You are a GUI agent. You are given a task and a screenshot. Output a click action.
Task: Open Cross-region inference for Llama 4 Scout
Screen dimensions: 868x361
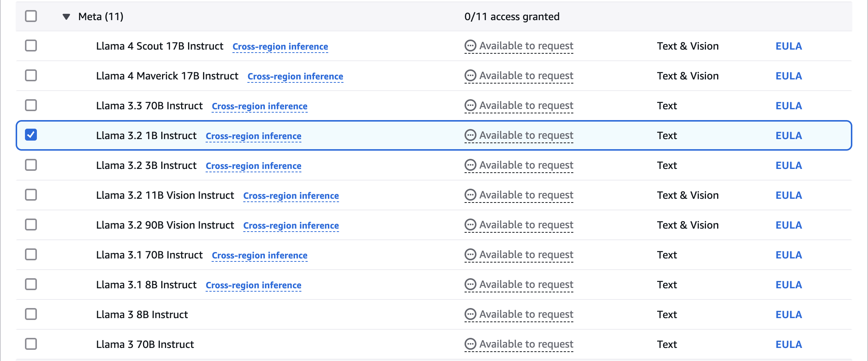280,47
